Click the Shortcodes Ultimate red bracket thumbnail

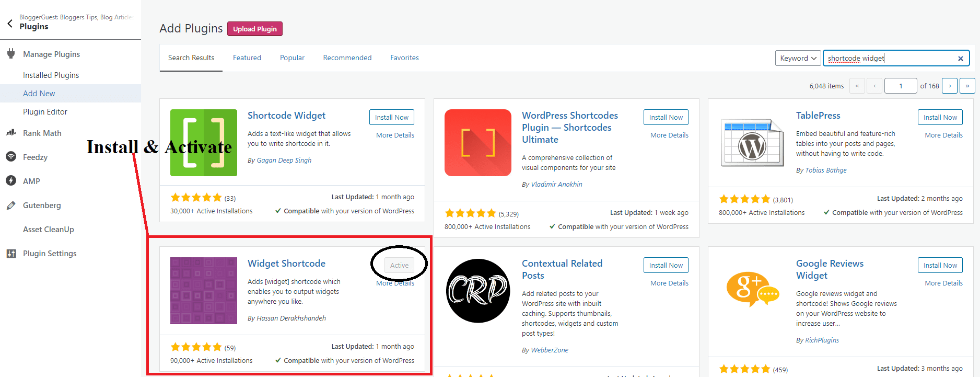478,143
